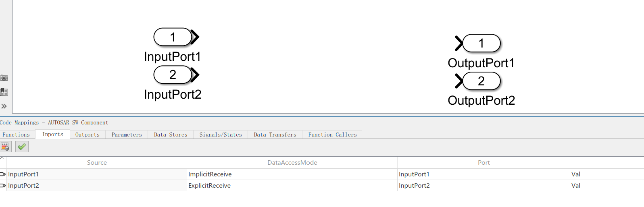Show the Data Stores tab
Screen dimensions: 644x207
[x=171, y=135]
